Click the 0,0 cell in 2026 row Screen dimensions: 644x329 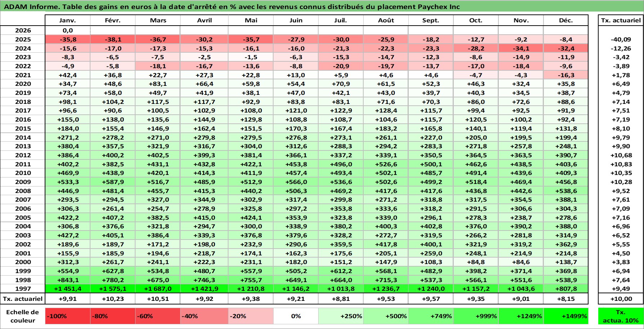[68, 31]
